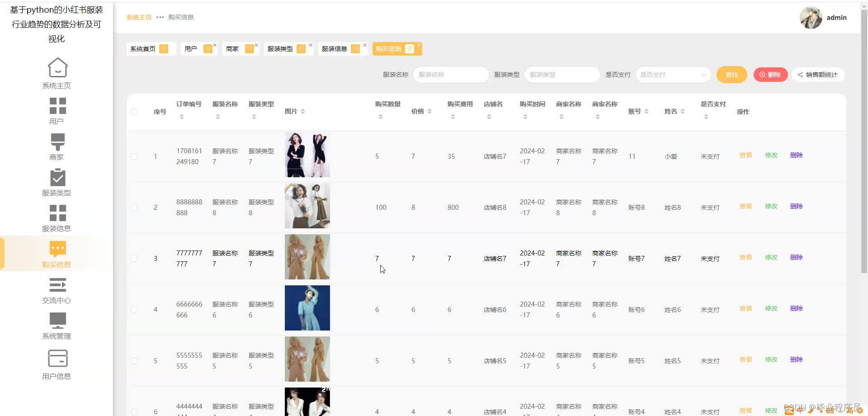Select 购买信息 chat bubble icon in sidebar
Image resolution: width=868 pixels, height=416 pixels.
pos(57,249)
